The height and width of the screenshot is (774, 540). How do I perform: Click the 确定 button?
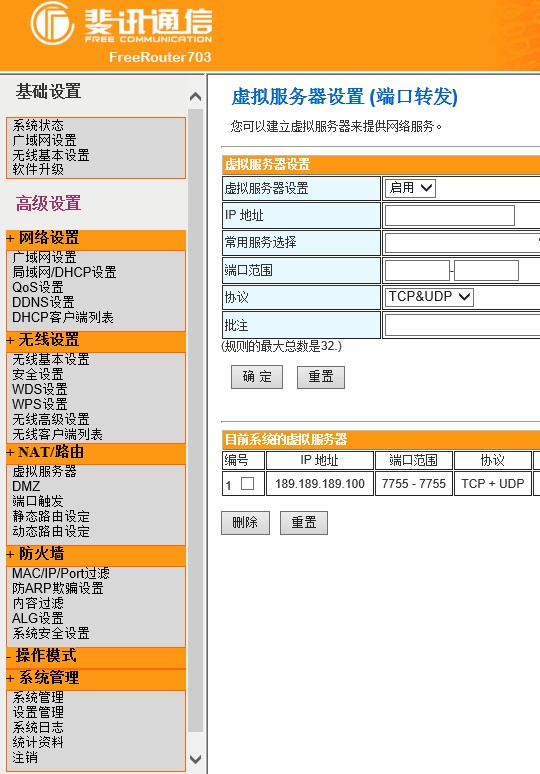click(257, 377)
